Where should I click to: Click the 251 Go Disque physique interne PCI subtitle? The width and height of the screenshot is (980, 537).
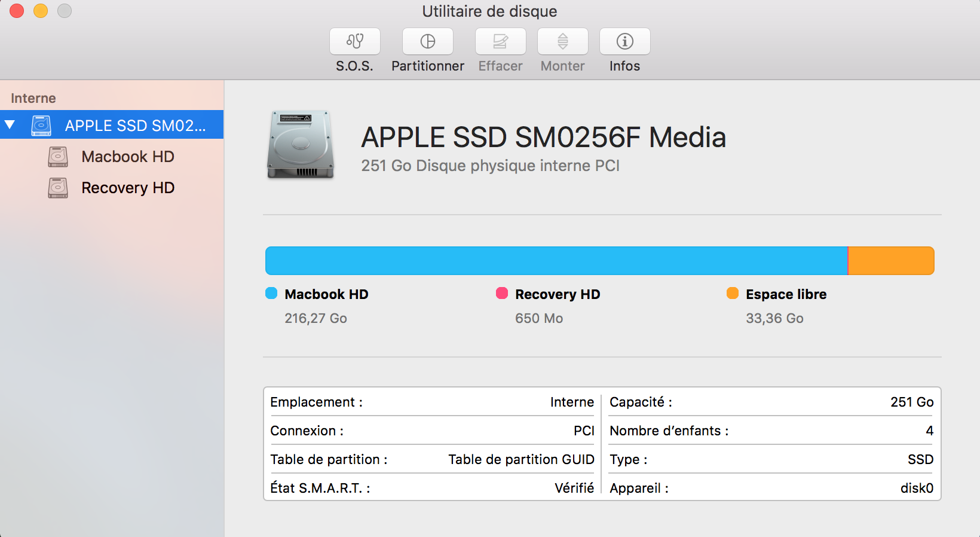point(491,166)
